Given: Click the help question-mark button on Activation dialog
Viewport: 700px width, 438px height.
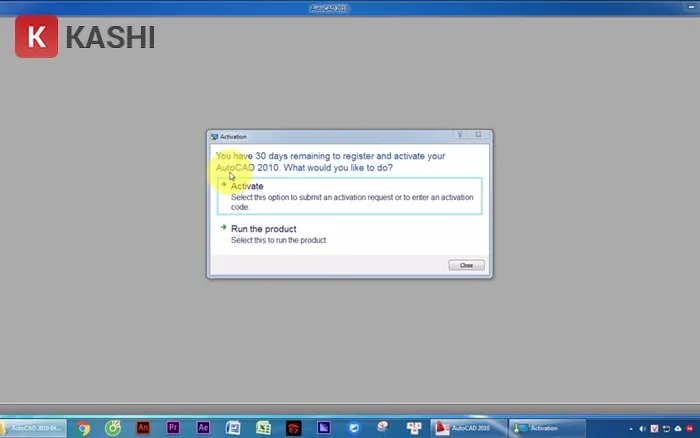Looking at the screenshot, I should pos(460,134).
